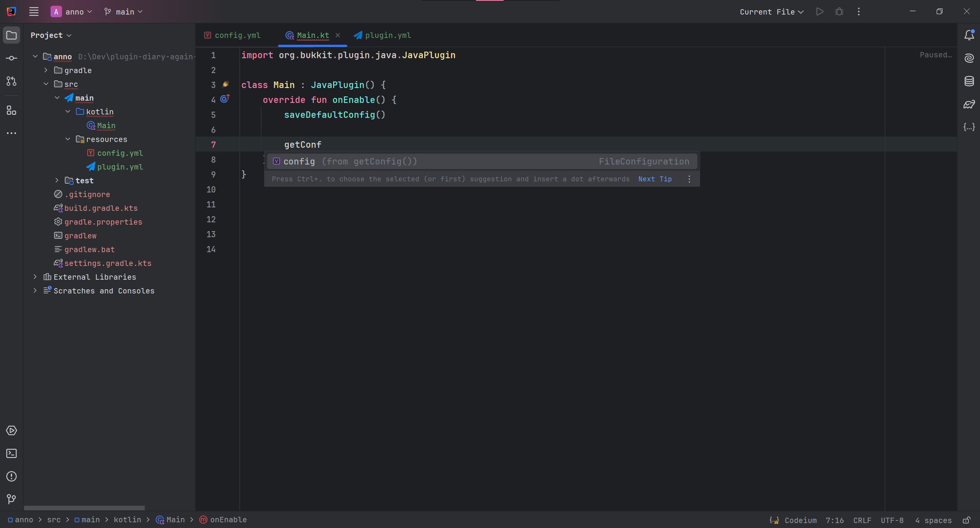
Task: Open the Problems tool window
Action: [x=11, y=476]
